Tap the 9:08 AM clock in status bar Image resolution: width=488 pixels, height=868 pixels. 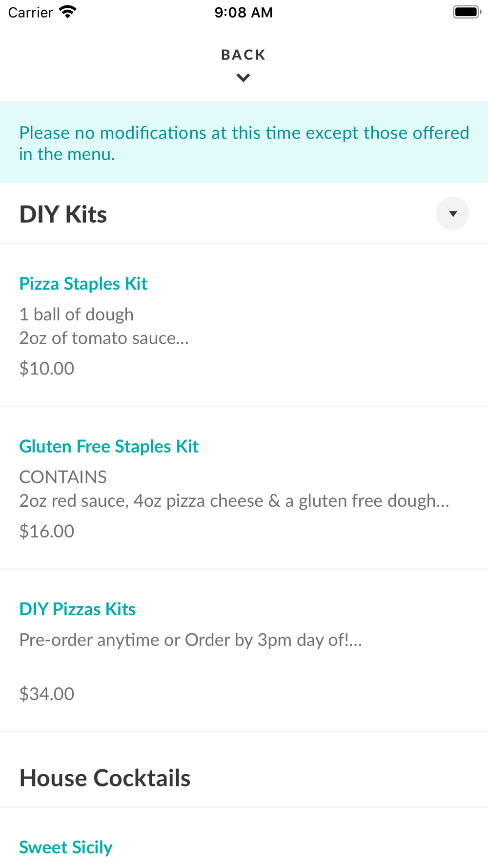click(x=244, y=12)
